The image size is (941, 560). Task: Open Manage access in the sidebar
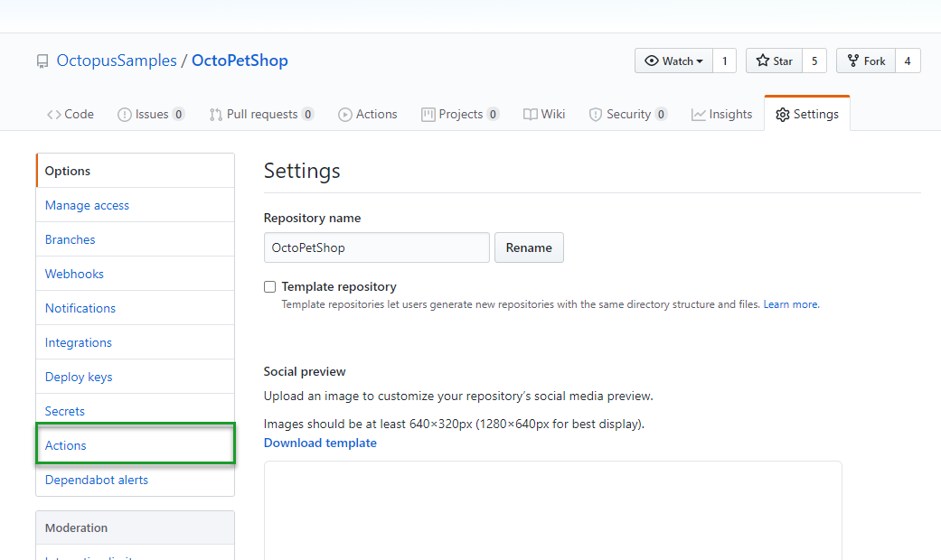coord(87,205)
